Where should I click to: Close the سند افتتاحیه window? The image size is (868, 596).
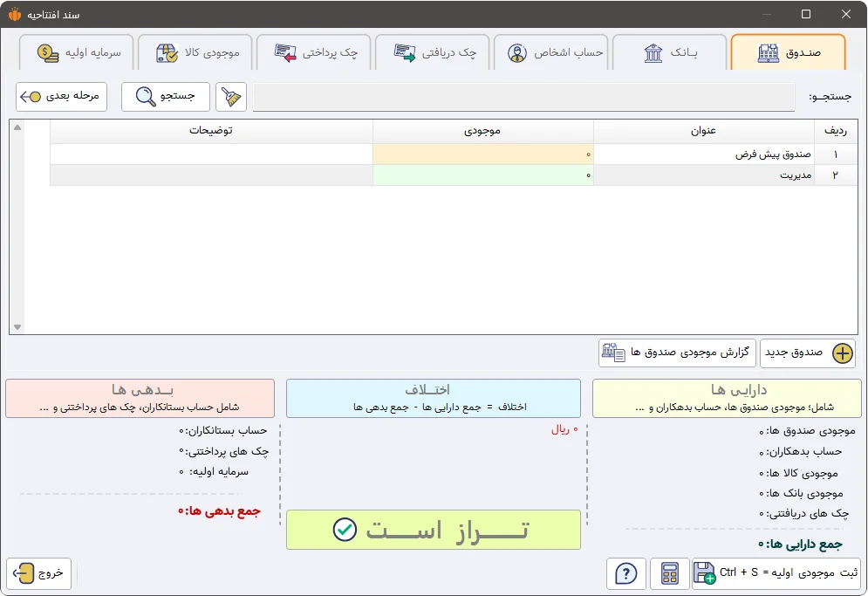point(846,15)
